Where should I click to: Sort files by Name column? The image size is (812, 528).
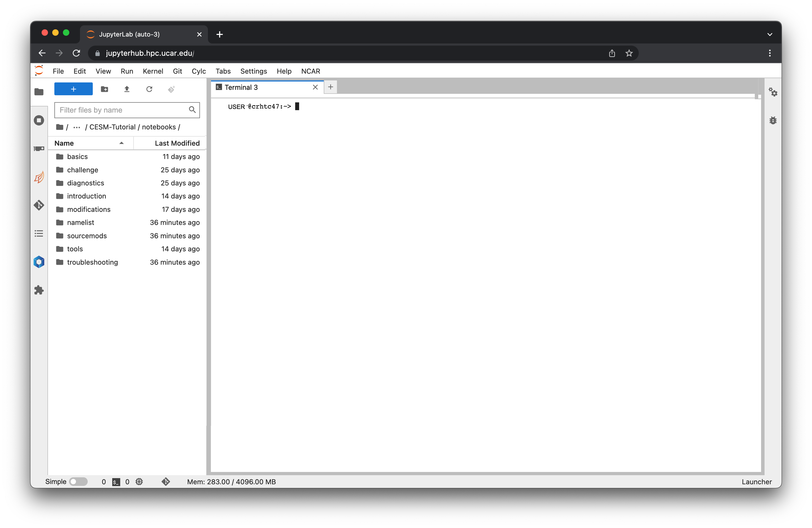90,143
